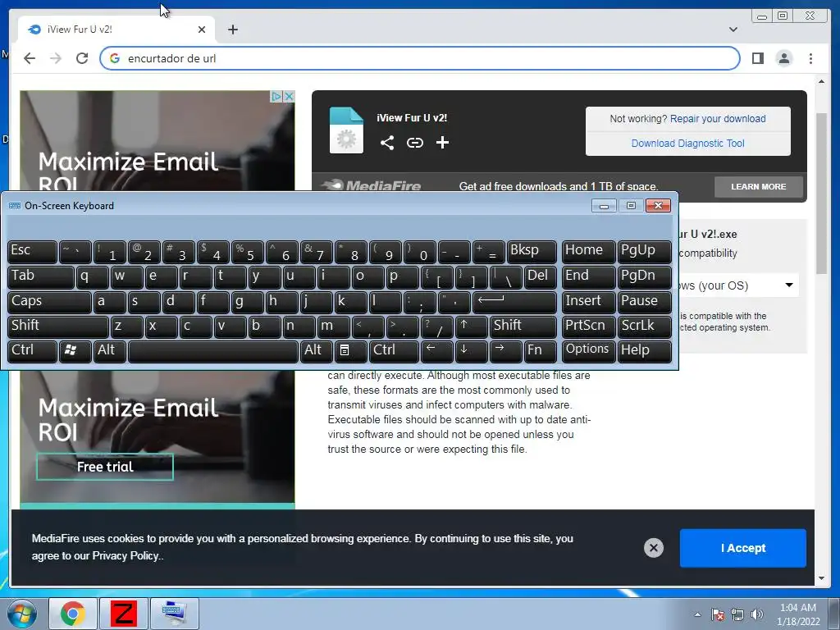Image resolution: width=840 pixels, height=630 pixels.
Task: Dismiss the cookie banner with round X
Action: click(x=653, y=547)
